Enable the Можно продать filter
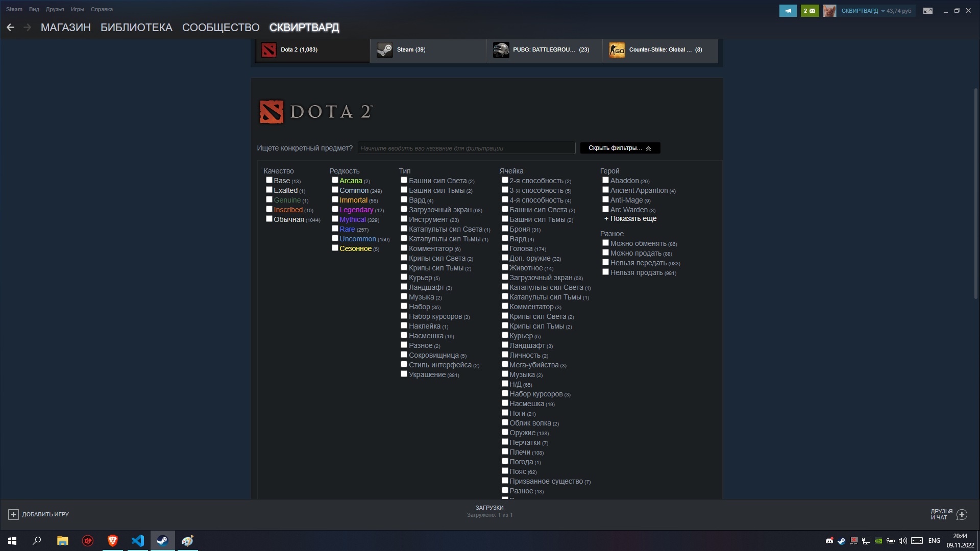The width and height of the screenshot is (980, 551). [x=605, y=253]
